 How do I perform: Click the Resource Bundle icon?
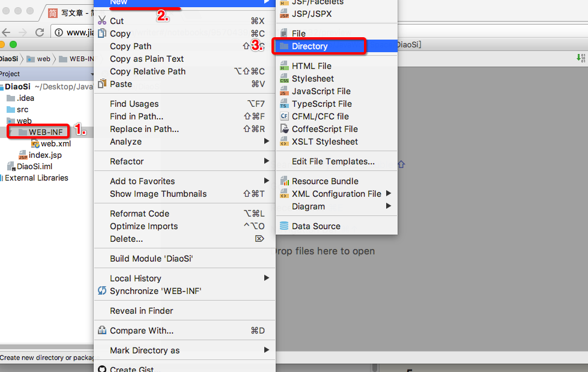284,181
